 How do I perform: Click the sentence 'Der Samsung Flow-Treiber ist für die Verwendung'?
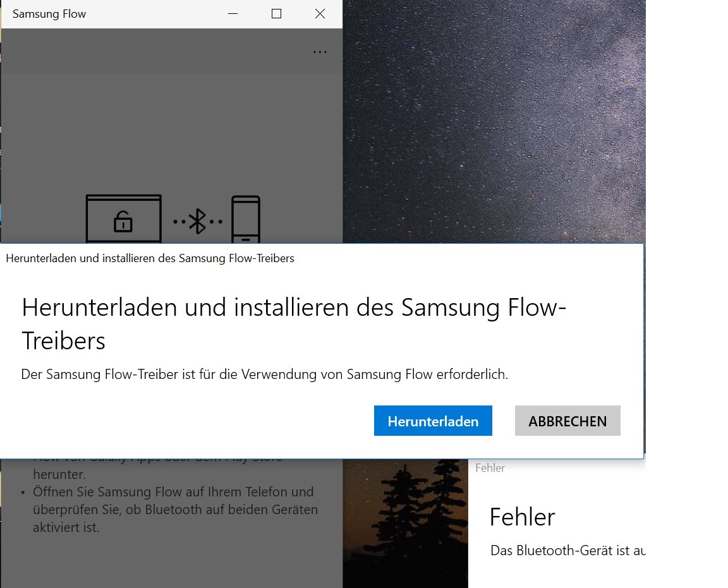(265, 374)
